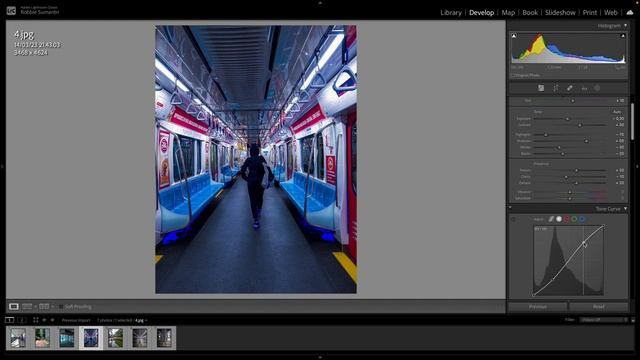The image size is (640, 360).
Task: Click the Previous button
Action: pyautogui.click(x=538, y=307)
